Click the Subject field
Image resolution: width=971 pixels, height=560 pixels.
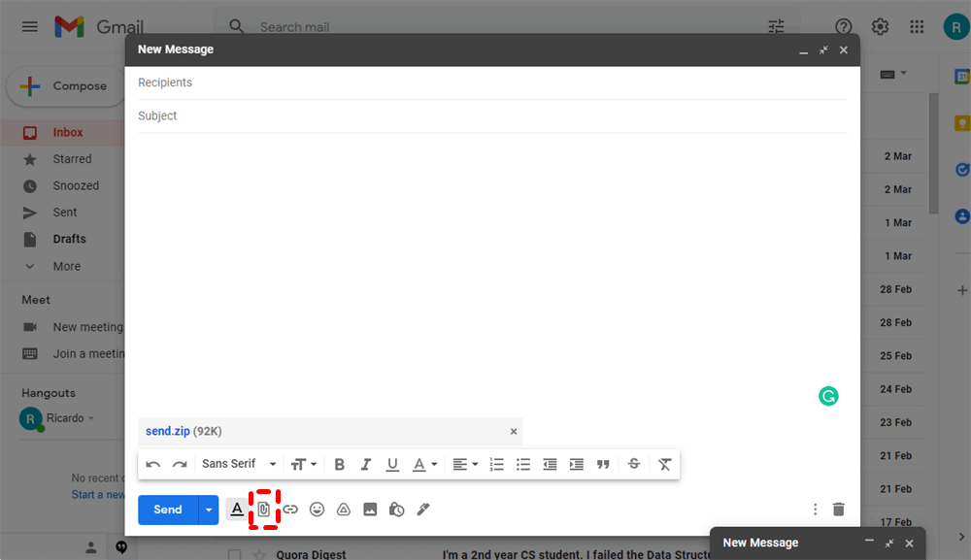point(492,115)
